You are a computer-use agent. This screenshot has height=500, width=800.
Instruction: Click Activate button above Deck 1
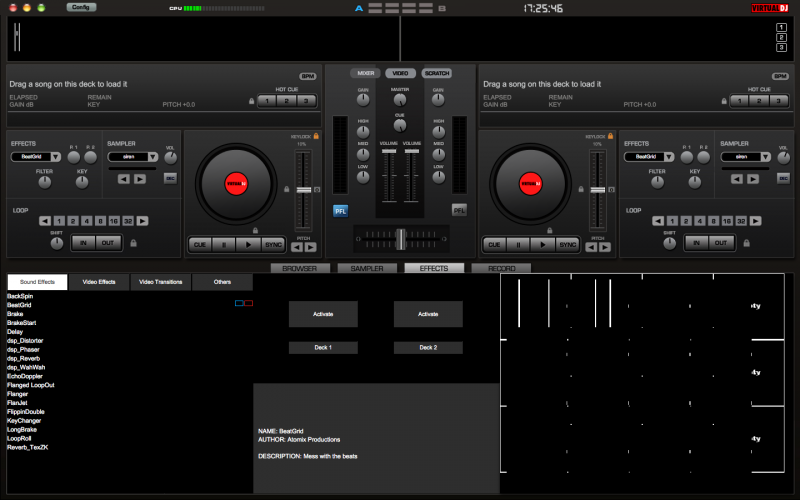pos(323,314)
